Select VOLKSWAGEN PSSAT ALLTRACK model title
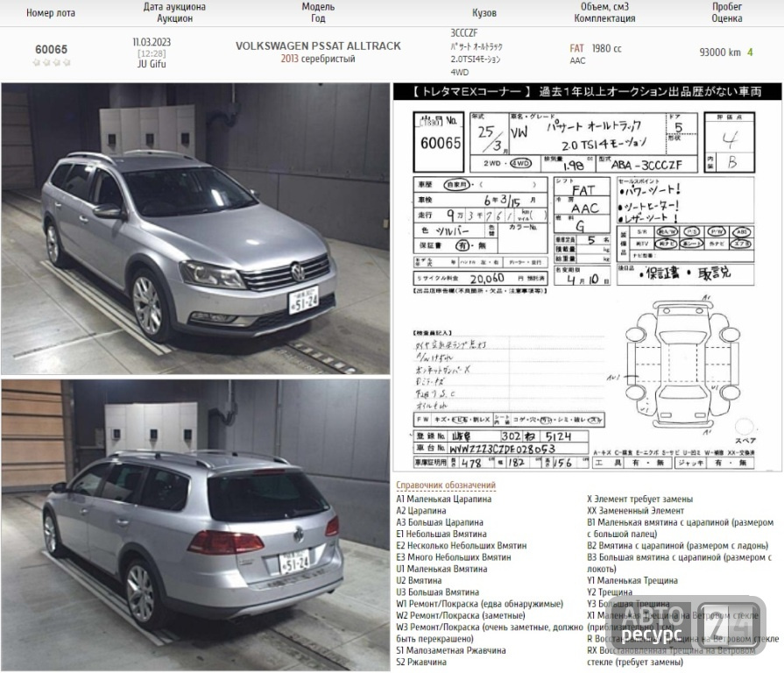Screen dimensions: 784x673 (318, 46)
